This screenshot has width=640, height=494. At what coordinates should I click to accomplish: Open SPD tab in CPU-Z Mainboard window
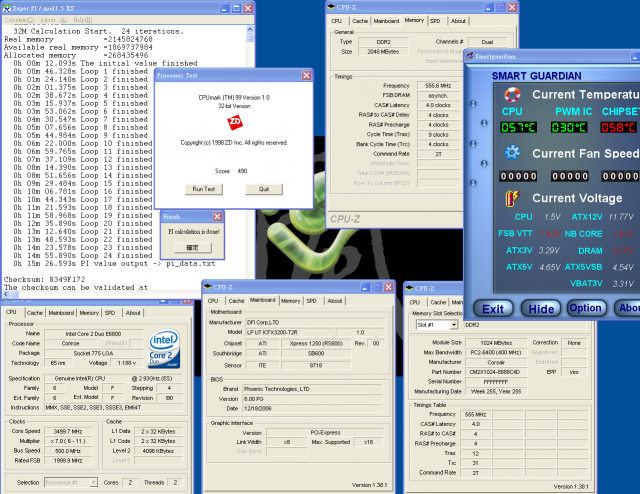coord(311,301)
